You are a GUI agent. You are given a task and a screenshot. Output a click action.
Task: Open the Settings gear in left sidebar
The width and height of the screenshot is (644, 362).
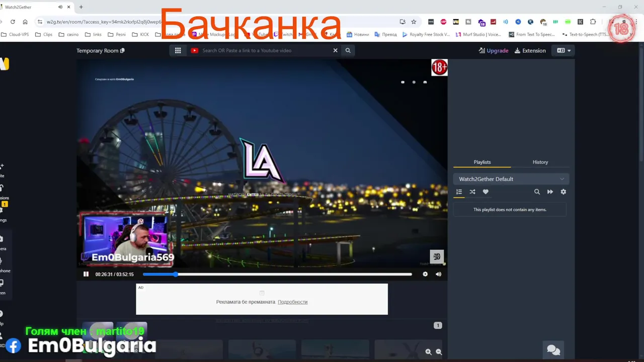click(x=3, y=215)
